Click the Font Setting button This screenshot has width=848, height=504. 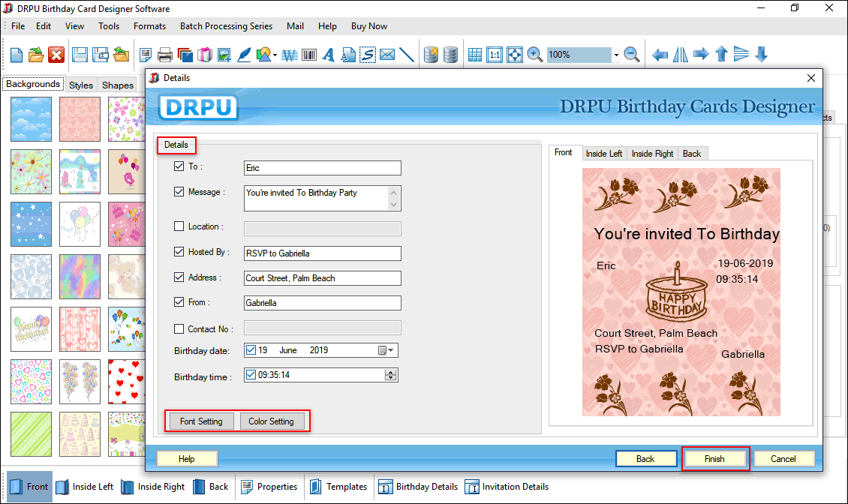click(201, 421)
